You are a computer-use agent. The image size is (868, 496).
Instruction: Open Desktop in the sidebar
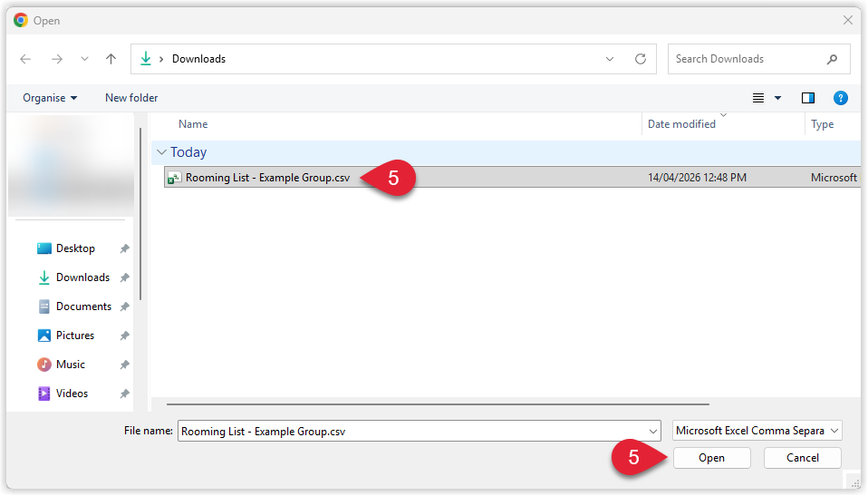point(75,248)
